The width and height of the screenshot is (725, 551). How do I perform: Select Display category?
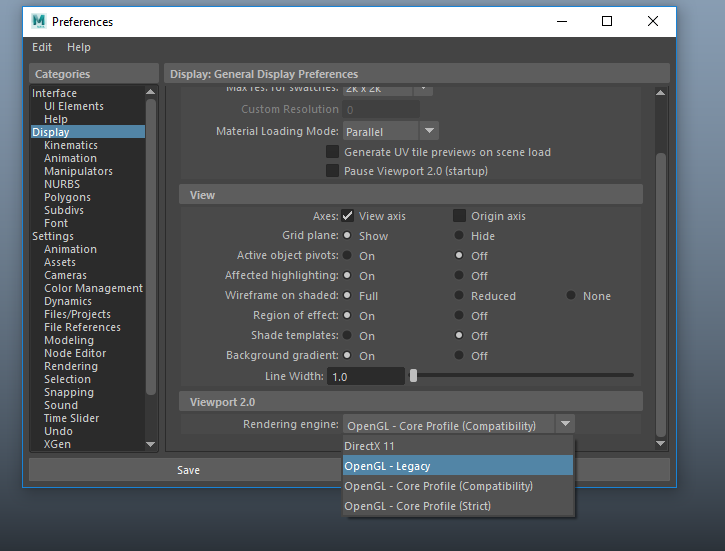tap(88, 132)
